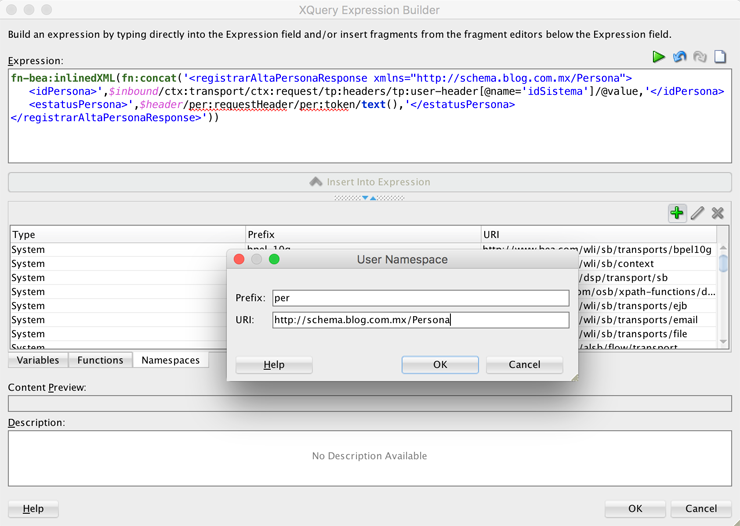Viewport: 740px width, 526px height.
Task: Select row with URI ending transports/file
Action: tap(363, 334)
